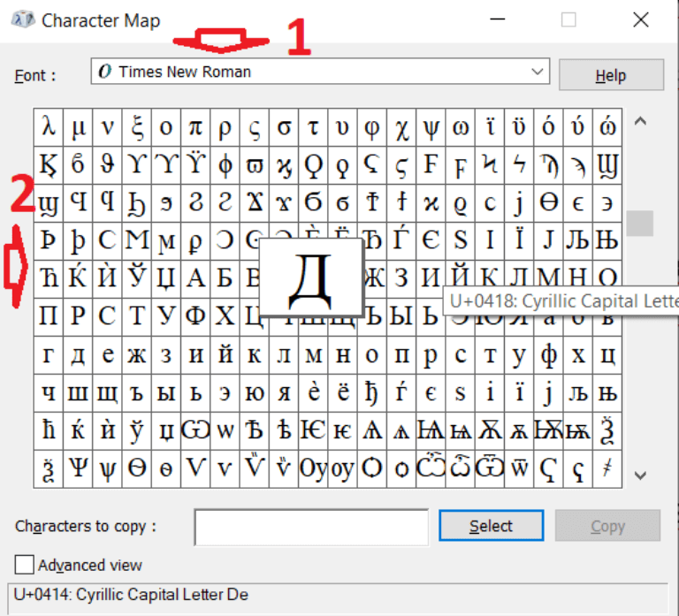The image size is (679, 616).
Task: Click the Help button
Action: (x=611, y=75)
